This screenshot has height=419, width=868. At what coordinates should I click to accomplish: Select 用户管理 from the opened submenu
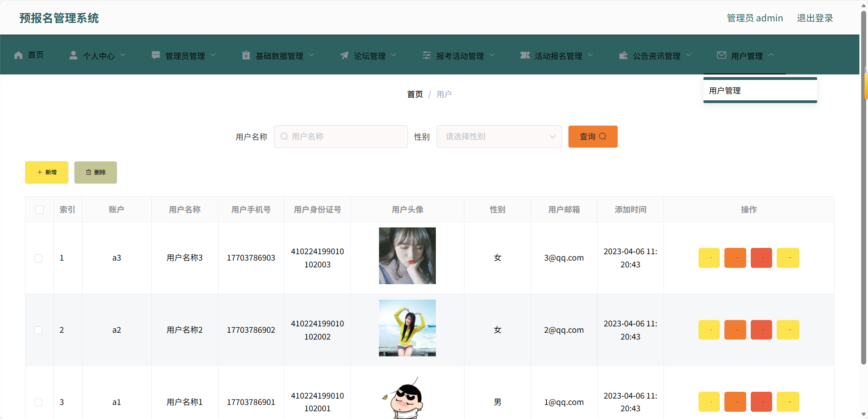click(760, 90)
